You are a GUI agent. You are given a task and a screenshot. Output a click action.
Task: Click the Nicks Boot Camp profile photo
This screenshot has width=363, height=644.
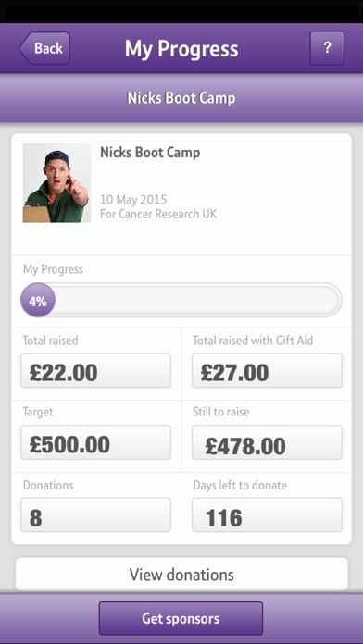[56, 183]
